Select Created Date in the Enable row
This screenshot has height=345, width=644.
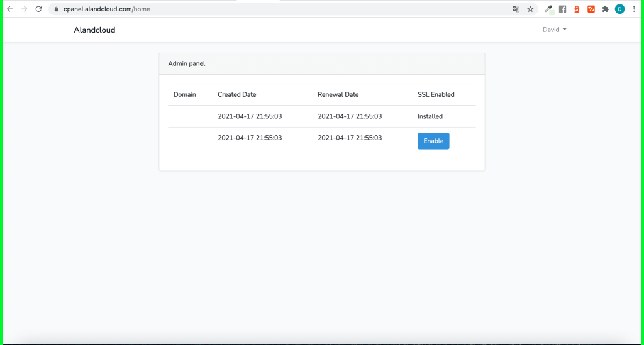(x=250, y=138)
